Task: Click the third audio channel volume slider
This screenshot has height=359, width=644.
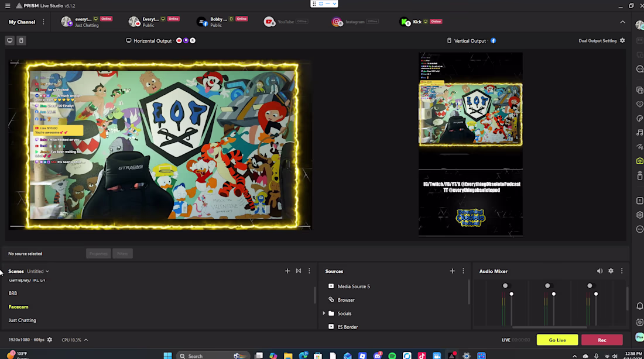Action: [596, 309]
